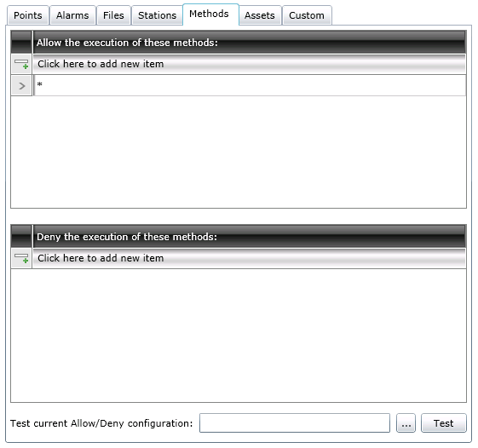Open the browse ellipsis button
The height and width of the screenshot is (448, 478).
[406, 423]
